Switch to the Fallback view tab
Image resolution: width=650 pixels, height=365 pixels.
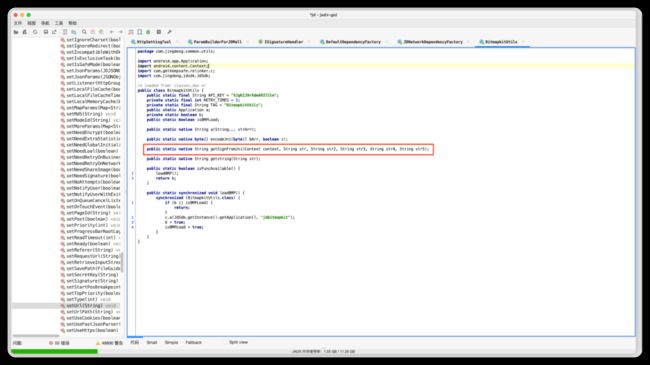coord(194,343)
